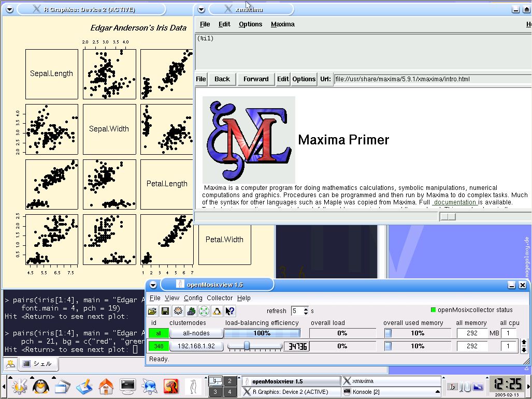Click the Url field in xmaxima browser

click(x=432, y=79)
